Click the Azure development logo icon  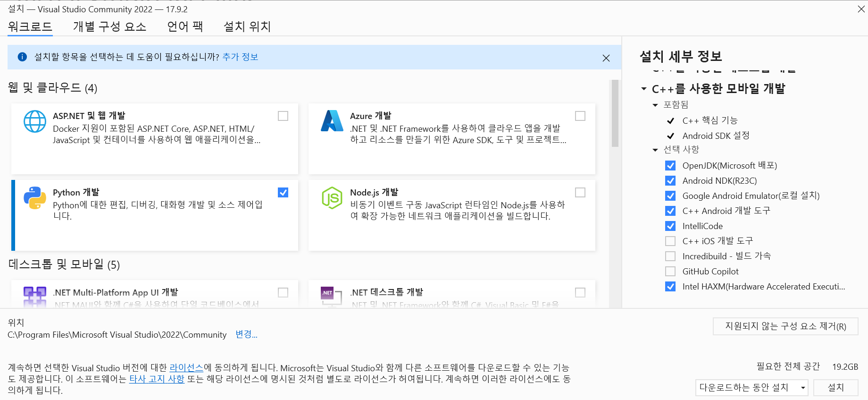tap(332, 121)
